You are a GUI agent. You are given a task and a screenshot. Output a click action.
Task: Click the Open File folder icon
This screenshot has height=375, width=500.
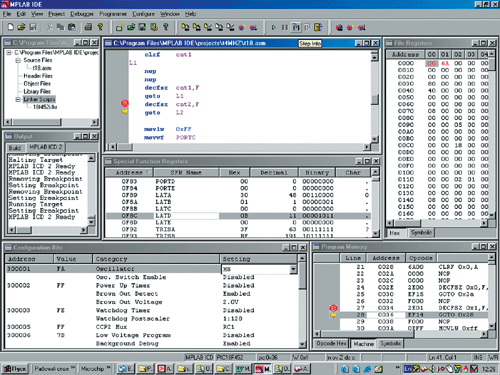point(22,27)
